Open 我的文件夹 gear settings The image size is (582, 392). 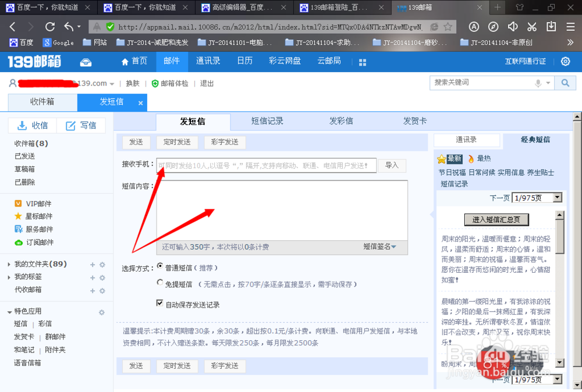click(102, 265)
